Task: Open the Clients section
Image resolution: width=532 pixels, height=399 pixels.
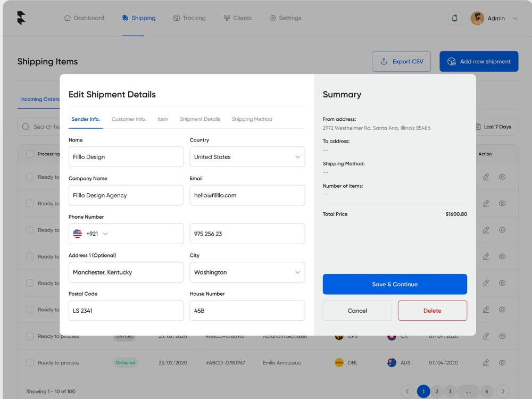Action: pyautogui.click(x=237, y=18)
